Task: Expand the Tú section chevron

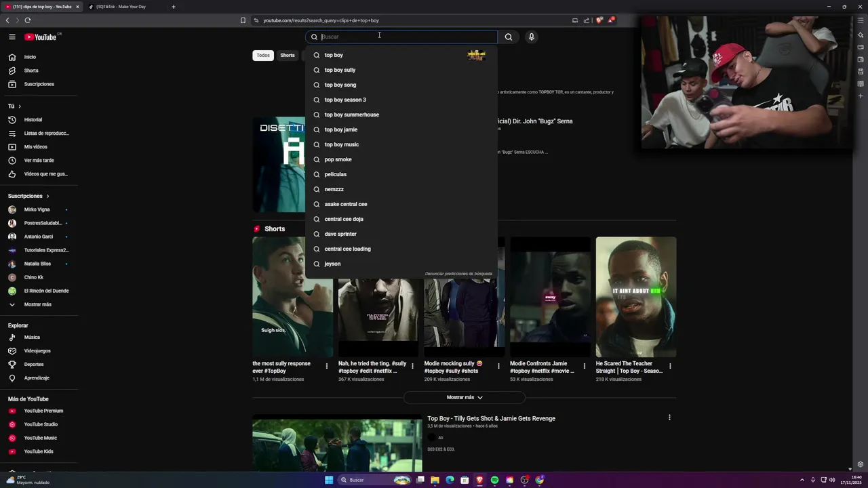Action: [x=20, y=106]
